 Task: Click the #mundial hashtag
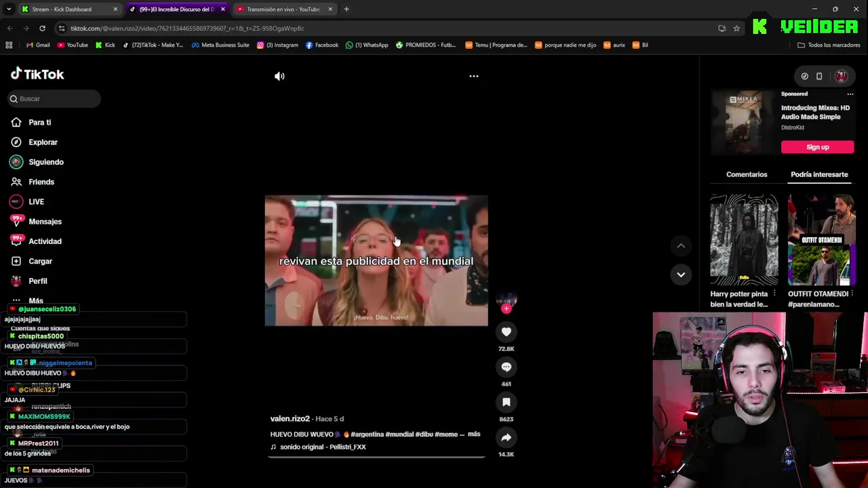tap(401, 434)
